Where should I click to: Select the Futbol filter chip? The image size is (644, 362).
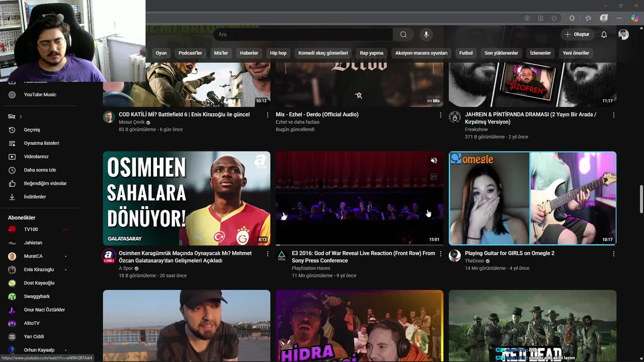(x=466, y=53)
